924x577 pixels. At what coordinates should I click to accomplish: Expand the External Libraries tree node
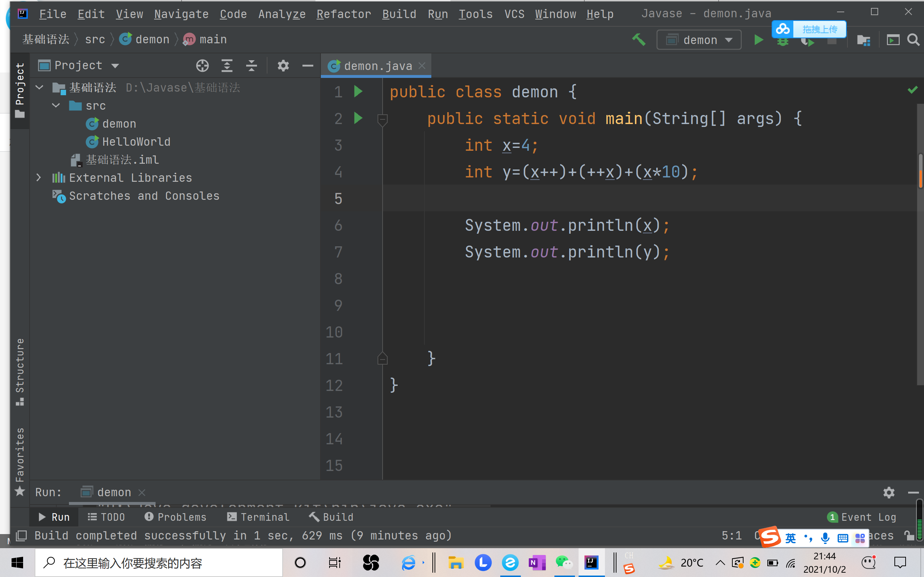(39, 177)
